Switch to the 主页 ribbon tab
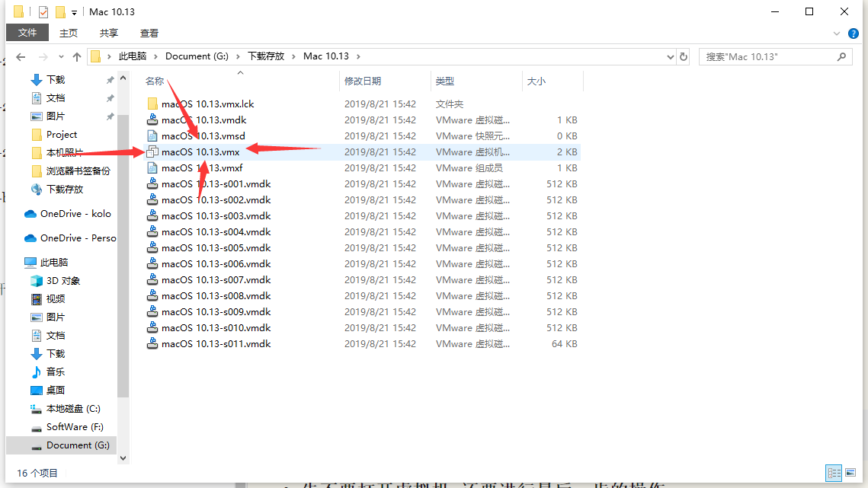 pos(69,33)
